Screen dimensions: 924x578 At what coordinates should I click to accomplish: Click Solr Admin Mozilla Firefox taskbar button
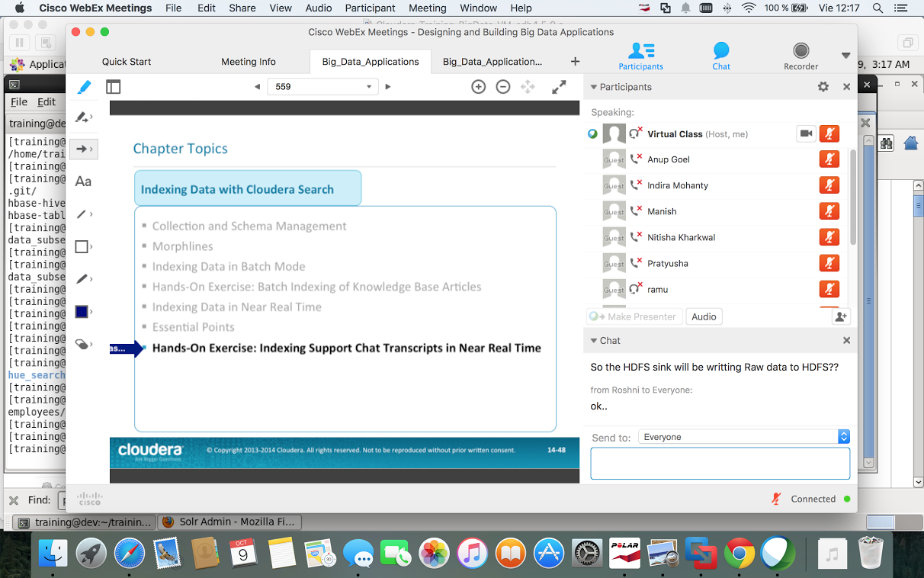pyautogui.click(x=230, y=522)
